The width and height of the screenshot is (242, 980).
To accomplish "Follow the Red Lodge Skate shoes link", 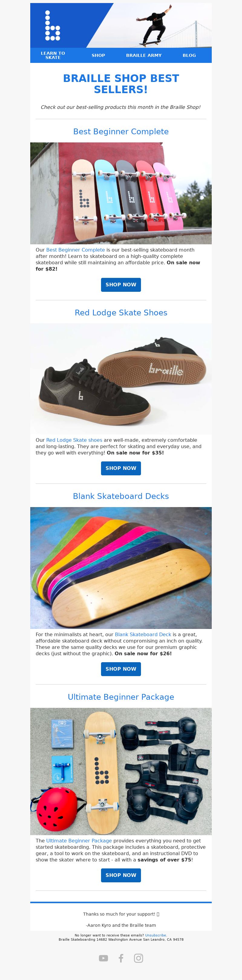I will click(74, 440).
